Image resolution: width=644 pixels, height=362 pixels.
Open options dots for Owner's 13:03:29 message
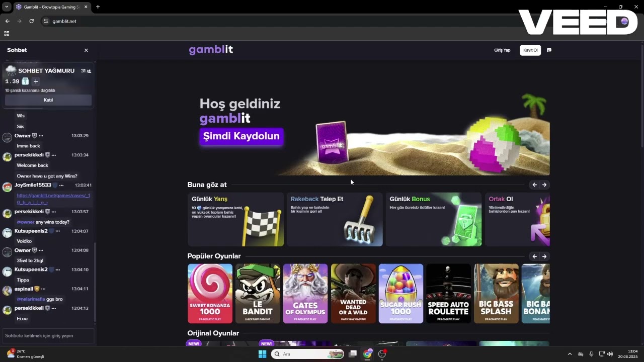(41, 136)
